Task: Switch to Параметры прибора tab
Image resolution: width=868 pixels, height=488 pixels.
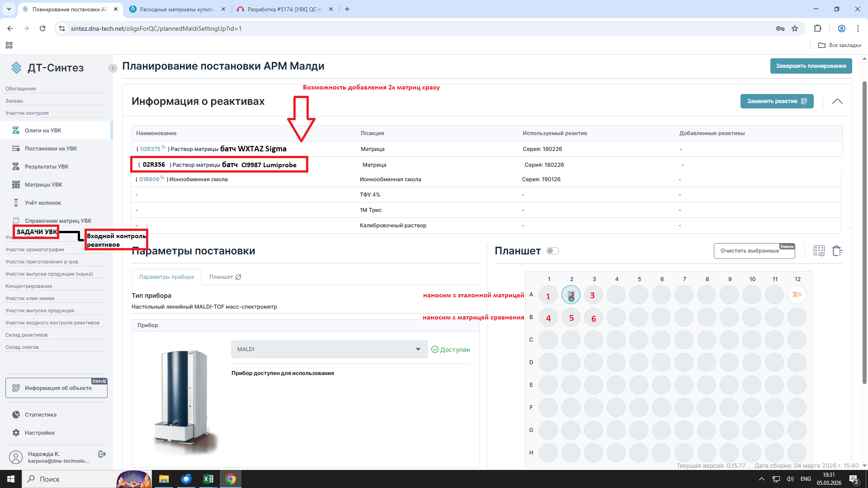Action: pyautogui.click(x=166, y=277)
